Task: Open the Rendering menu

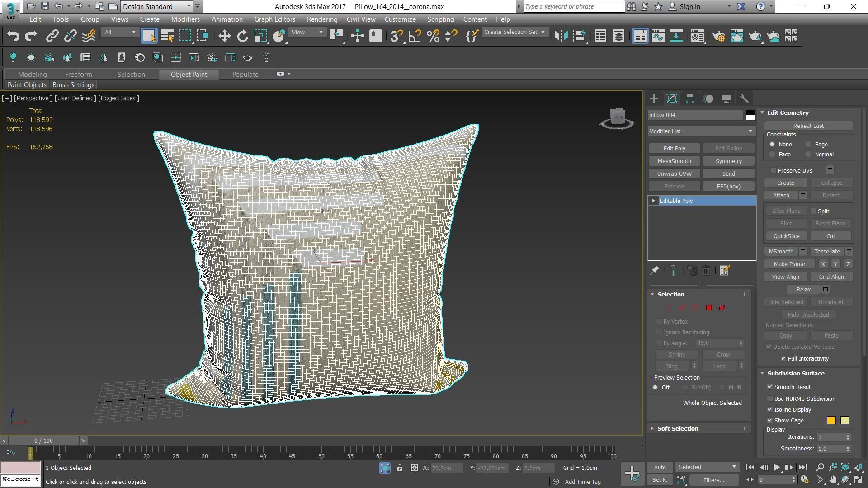Action: [322, 19]
